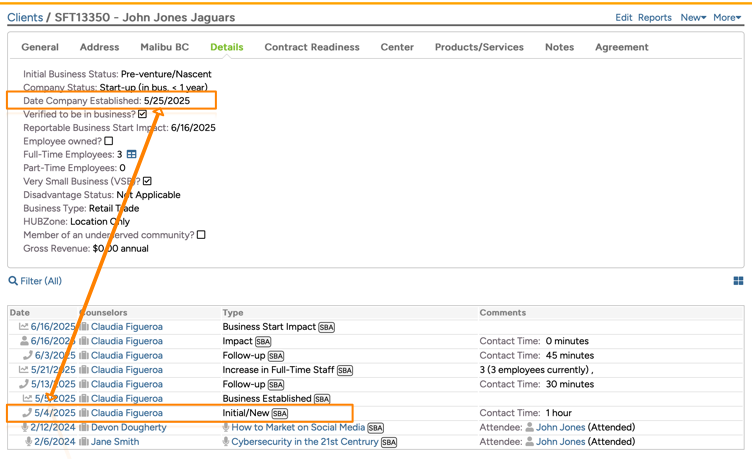Switch to the Contract Readiness tab

311,47
